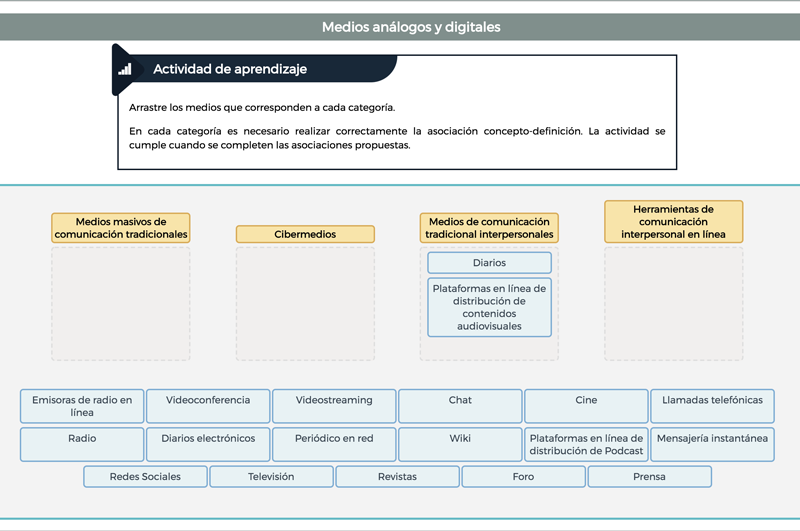The width and height of the screenshot is (800, 531).
Task: Click the Cibermedios category header
Action: point(305,234)
